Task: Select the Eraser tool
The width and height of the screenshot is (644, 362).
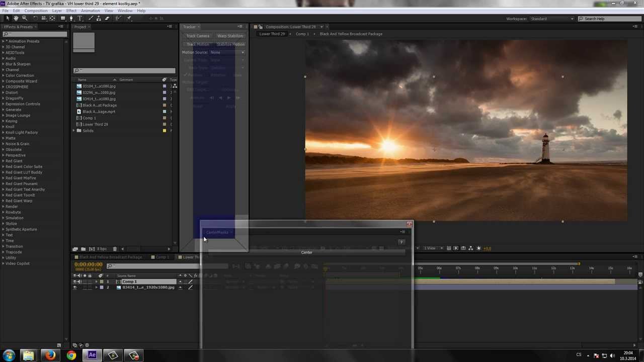Action: point(107,18)
